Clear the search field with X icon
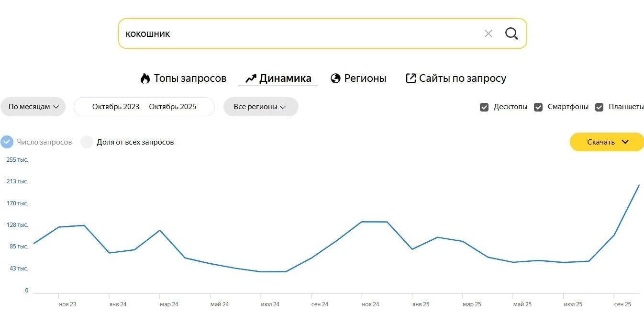The width and height of the screenshot is (644, 325). pyautogui.click(x=488, y=34)
